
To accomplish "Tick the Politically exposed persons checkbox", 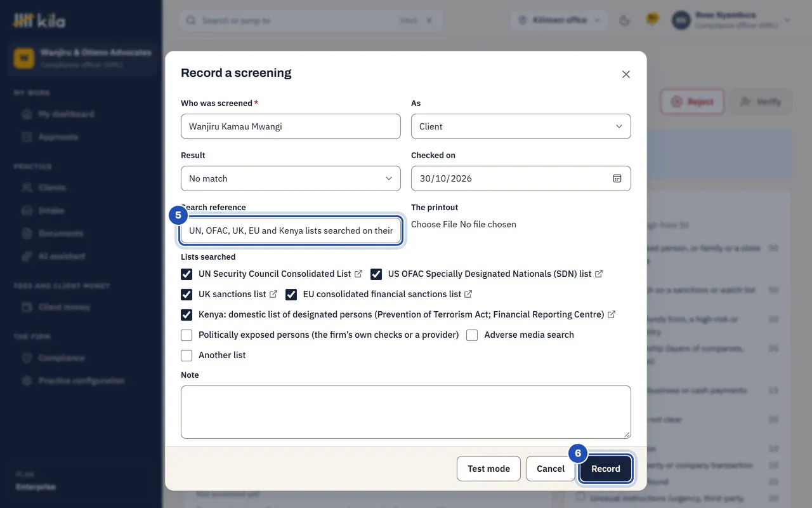I will point(187,335).
